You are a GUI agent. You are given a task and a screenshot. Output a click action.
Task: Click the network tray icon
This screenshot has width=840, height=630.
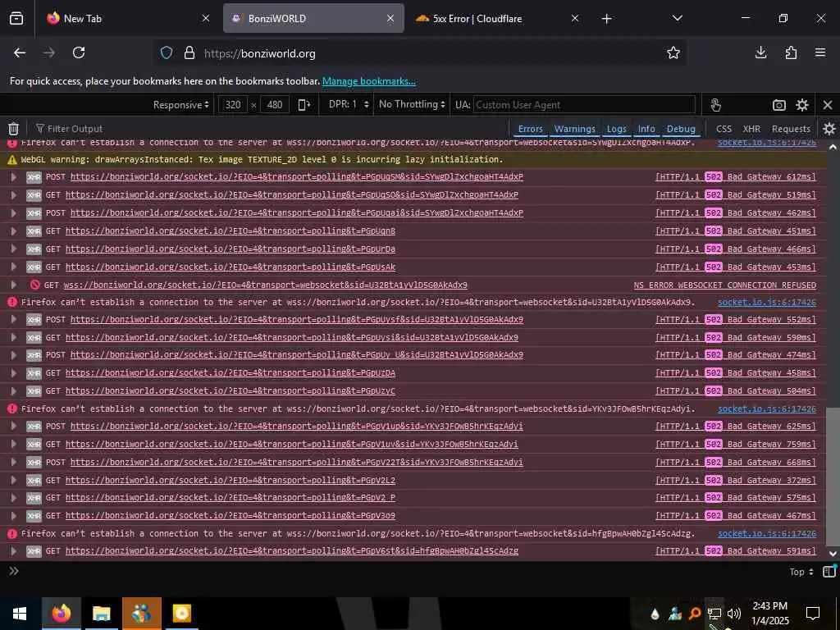[x=714, y=614]
